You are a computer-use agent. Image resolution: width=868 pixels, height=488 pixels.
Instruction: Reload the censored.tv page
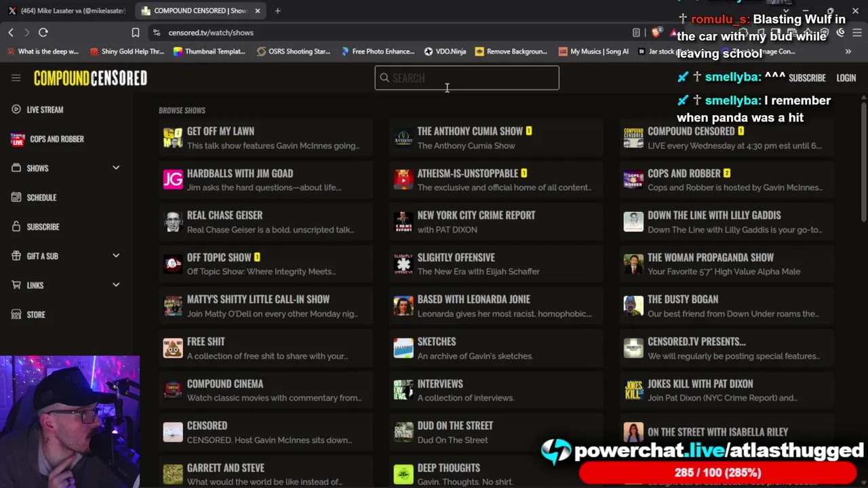[43, 33]
